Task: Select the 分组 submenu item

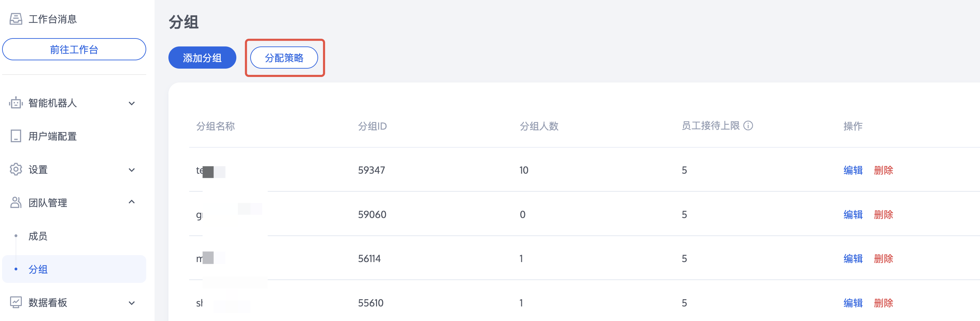Action: click(74, 269)
